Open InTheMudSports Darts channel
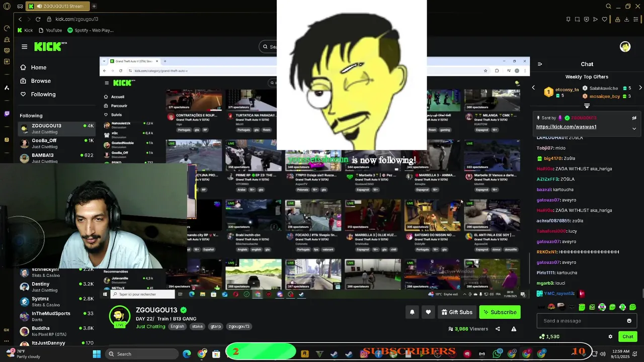 (x=56, y=316)
